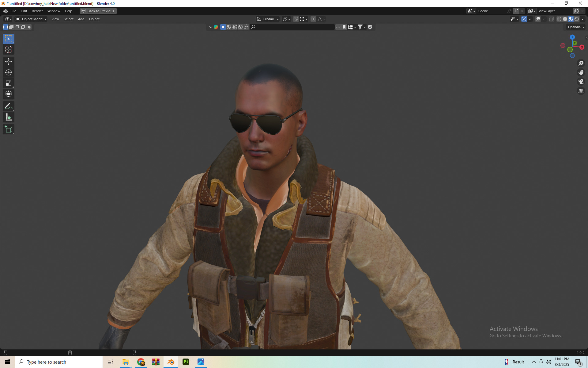Screen dimensions: 588x368
Task: Click the Blender logo menu icon
Action: [x=5, y=11]
